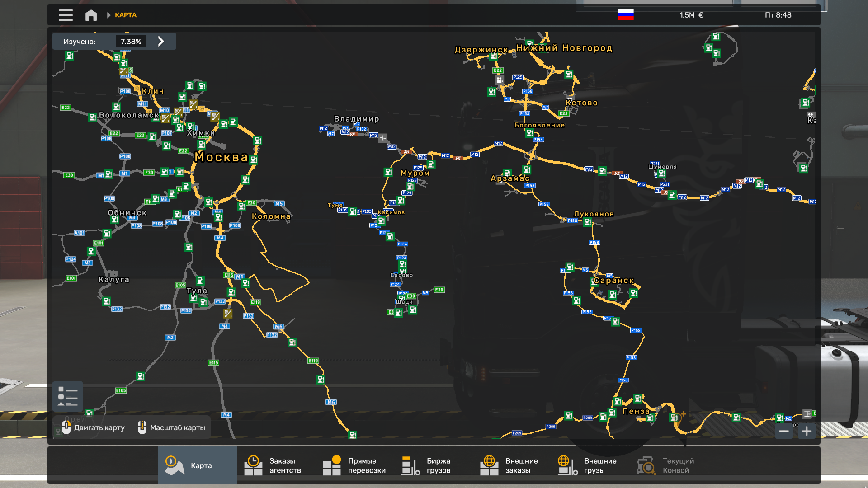The height and width of the screenshot is (488, 868).
Task: Select gas station icon near Калуга P132
Action: coord(107,301)
